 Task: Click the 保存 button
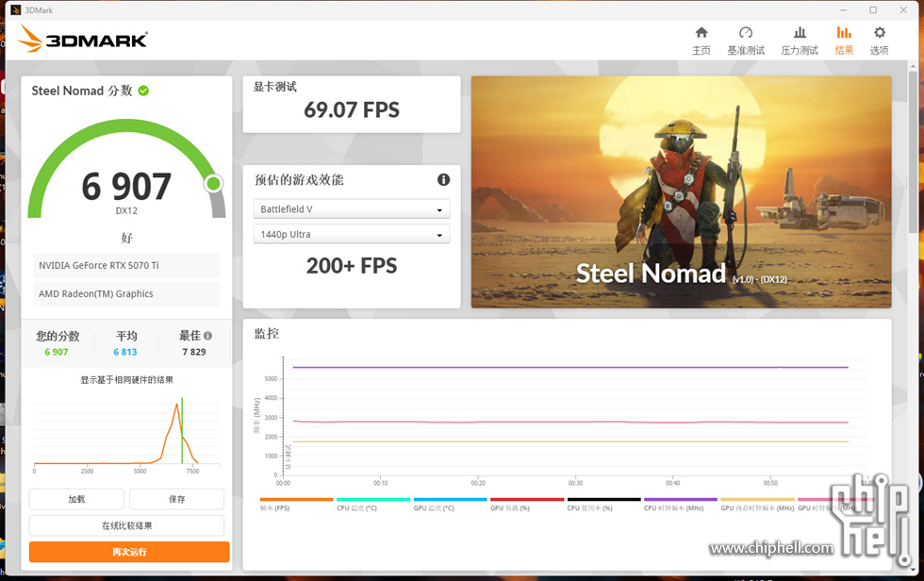[x=177, y=499]
